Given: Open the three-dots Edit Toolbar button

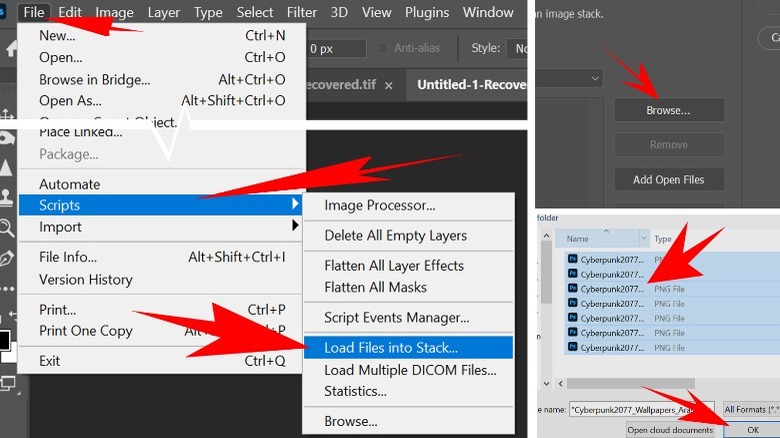Looking at the screenshot, I should [x=7, y=288].
